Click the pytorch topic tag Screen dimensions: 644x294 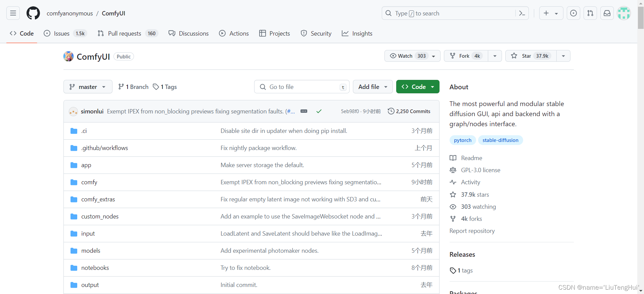pyautogui.click(x=463, y=140)
